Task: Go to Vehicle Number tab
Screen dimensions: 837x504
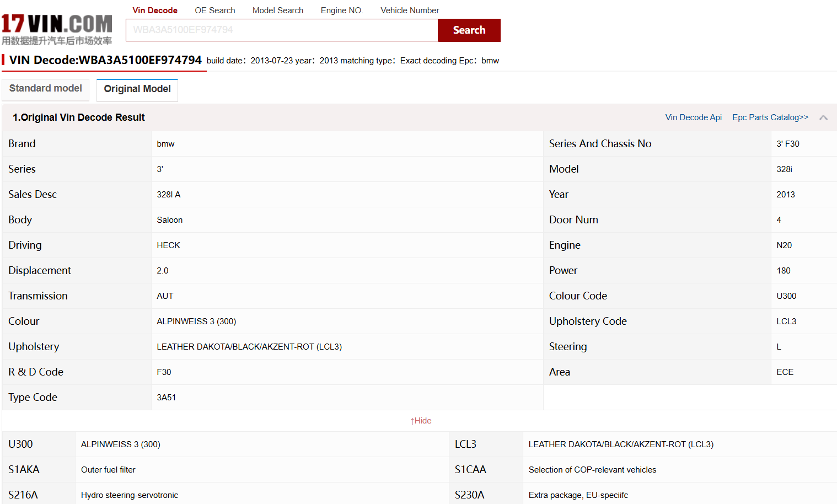Action: coord(409,10)
